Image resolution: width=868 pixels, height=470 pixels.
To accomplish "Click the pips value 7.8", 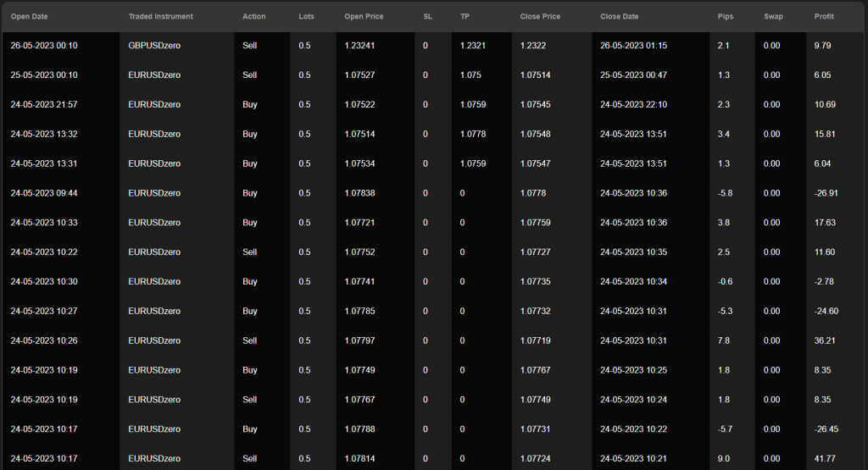I will coord(723,340).
